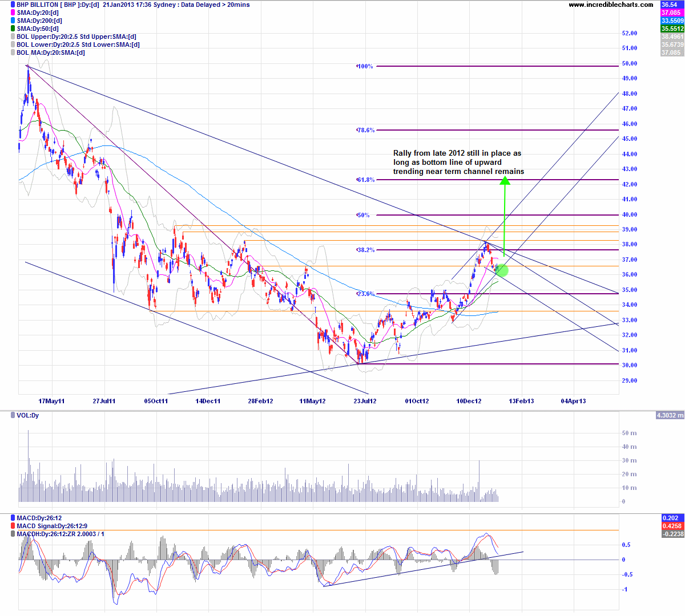Click the grey 38.4961 value box
This screenshot has width=685, height=616.
click(672, 37)
